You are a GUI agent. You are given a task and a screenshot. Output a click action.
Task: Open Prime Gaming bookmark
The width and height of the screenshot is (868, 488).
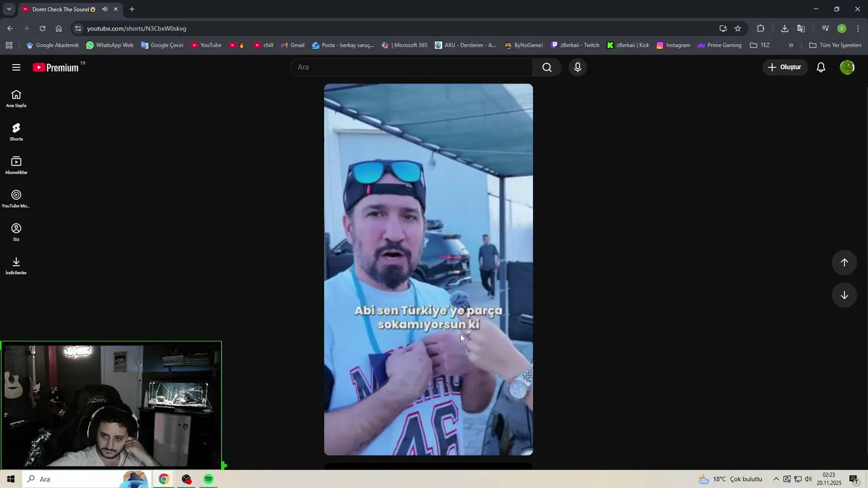coord(719,45)
